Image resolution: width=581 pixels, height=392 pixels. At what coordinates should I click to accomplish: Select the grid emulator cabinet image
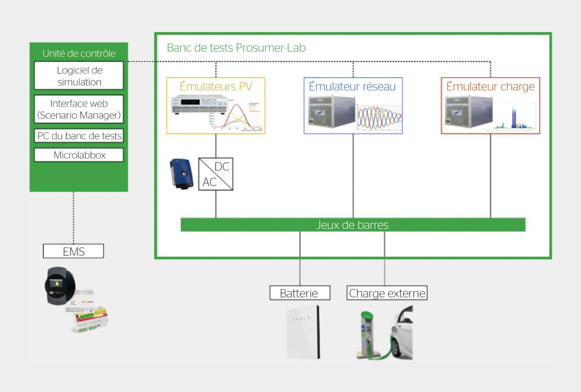coord(330,111)
